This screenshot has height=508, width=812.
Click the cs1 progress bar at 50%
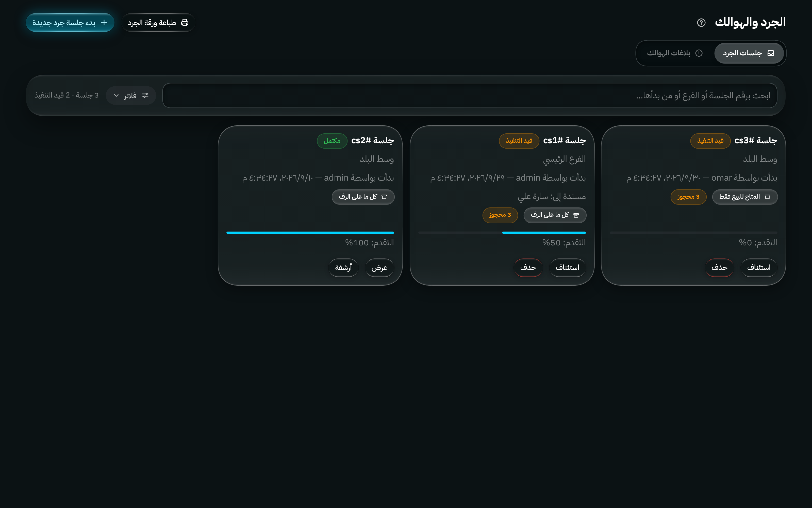click(x=502, y=232)
